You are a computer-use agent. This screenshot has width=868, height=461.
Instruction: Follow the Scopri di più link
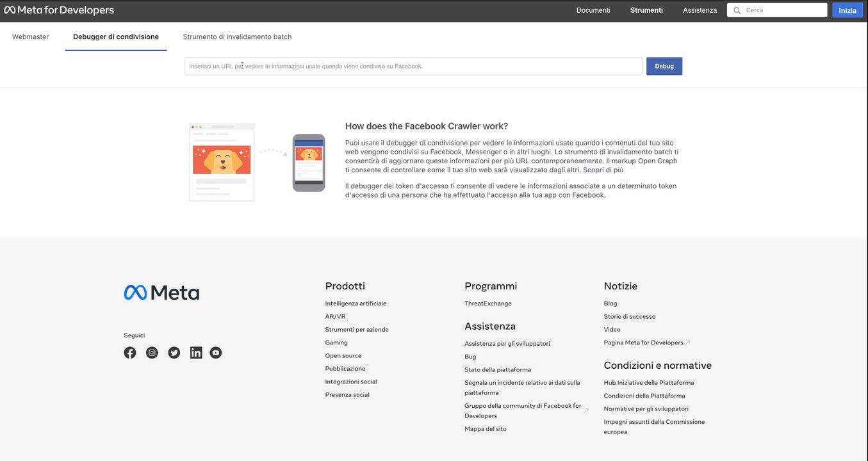[x=603, y=170]
